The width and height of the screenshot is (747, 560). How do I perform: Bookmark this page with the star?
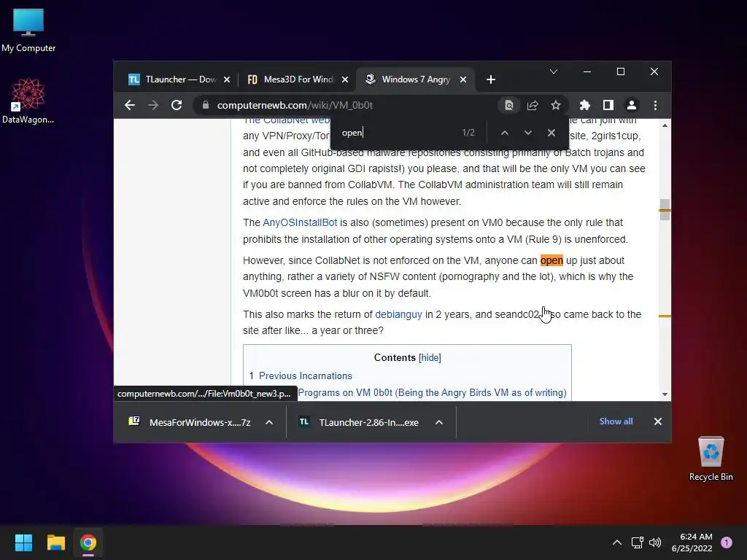tap(555, 105)
